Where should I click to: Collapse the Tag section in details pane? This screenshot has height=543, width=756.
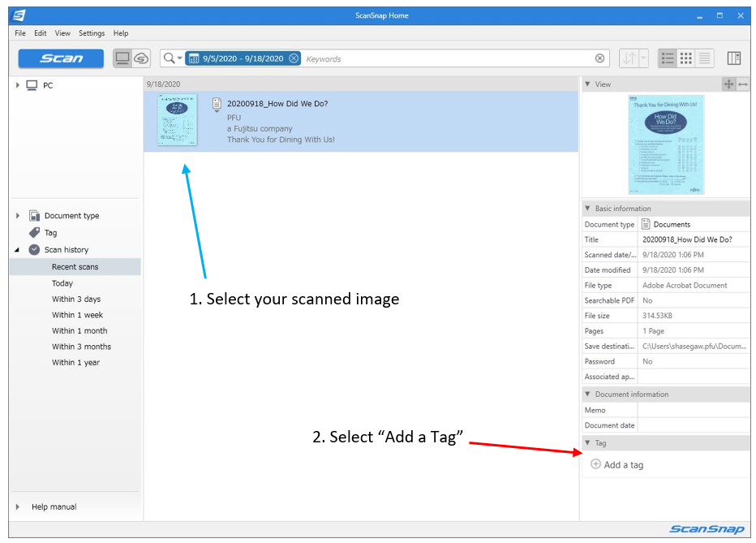pyautogui.click(x=587, y=442)
